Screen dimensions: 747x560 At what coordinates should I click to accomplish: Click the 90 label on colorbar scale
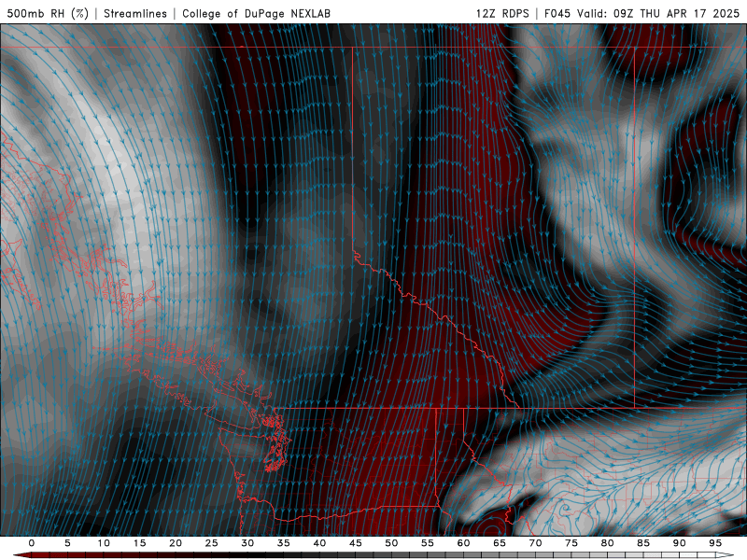[679, 543]
